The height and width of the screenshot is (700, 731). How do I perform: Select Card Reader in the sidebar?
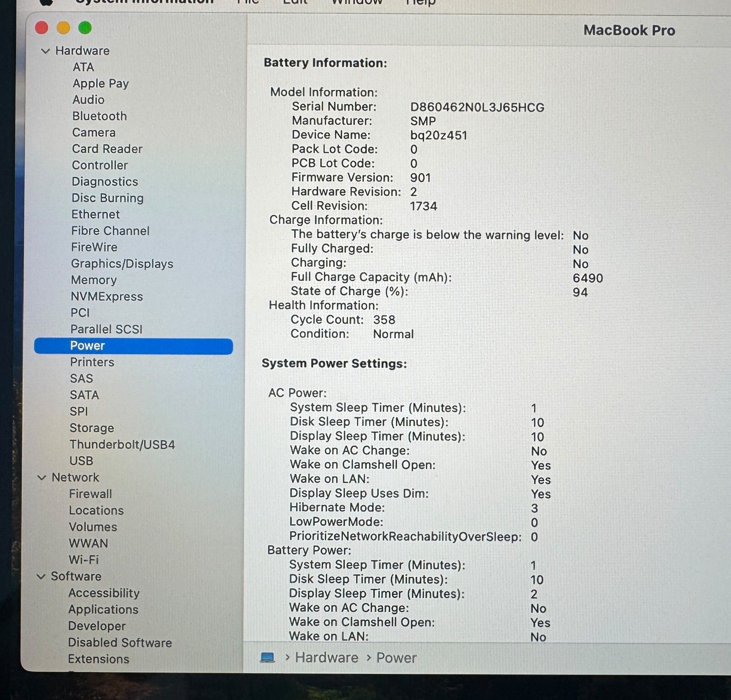[107, 149]
